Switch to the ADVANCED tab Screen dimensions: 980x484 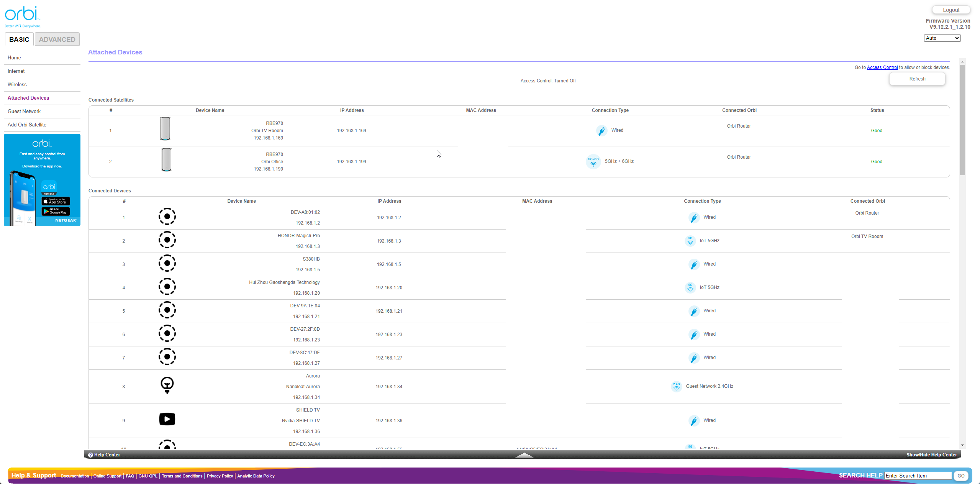pyautogui.click(x=57, y=39)
